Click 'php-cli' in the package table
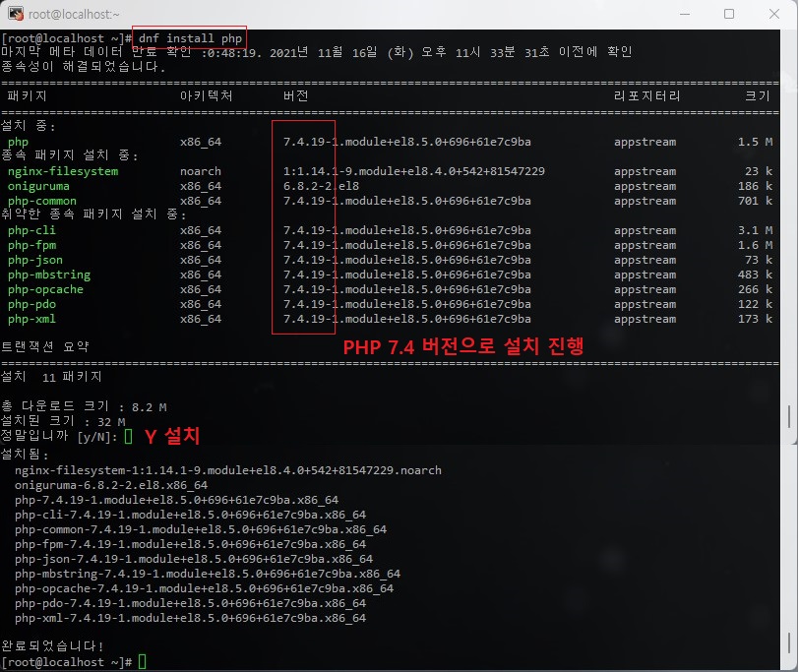Viewport: 799px width, 672px height. coord(31,230)
